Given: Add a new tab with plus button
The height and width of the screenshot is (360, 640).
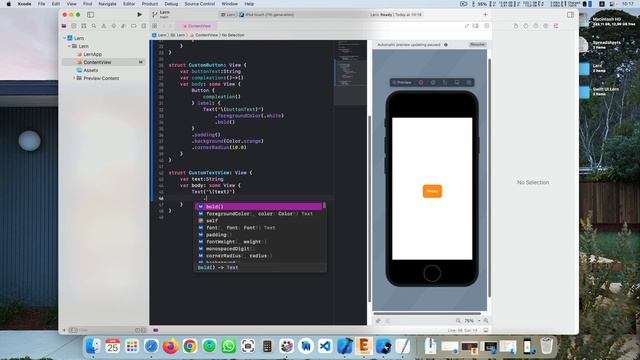Looking at the screenshot, I should (x=485, y=14).
